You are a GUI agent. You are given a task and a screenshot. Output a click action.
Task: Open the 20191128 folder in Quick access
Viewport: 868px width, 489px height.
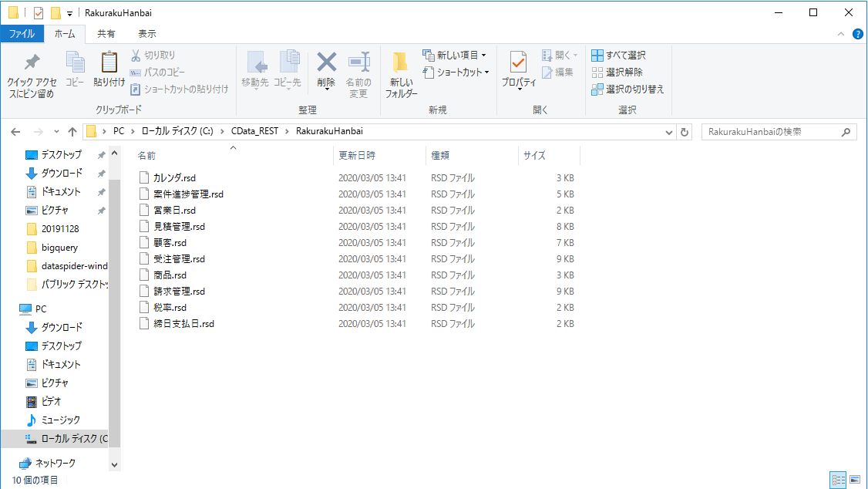point(60,229)
